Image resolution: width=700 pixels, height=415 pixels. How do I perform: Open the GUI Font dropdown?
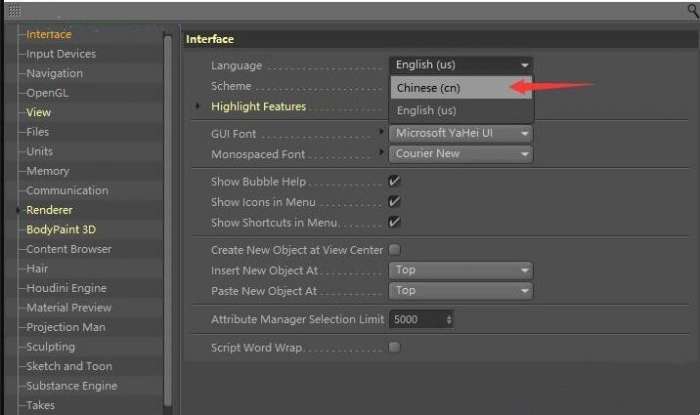(461, 133)
